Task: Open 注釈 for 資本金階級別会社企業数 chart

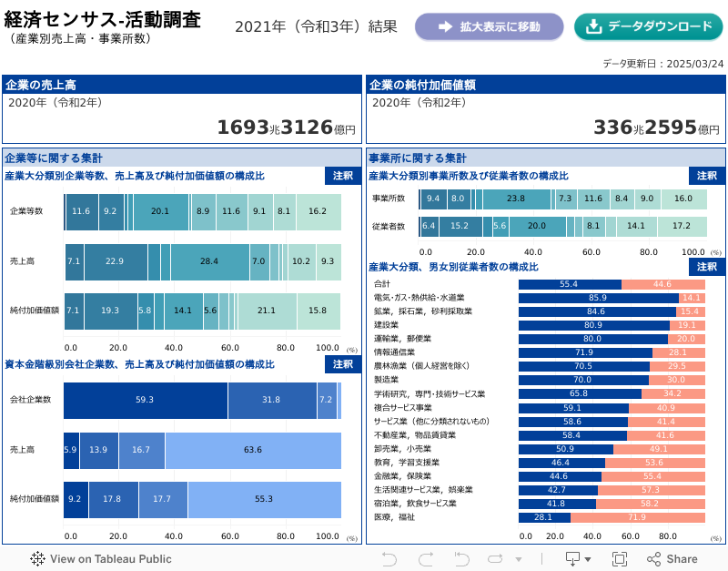Action: 342,364
